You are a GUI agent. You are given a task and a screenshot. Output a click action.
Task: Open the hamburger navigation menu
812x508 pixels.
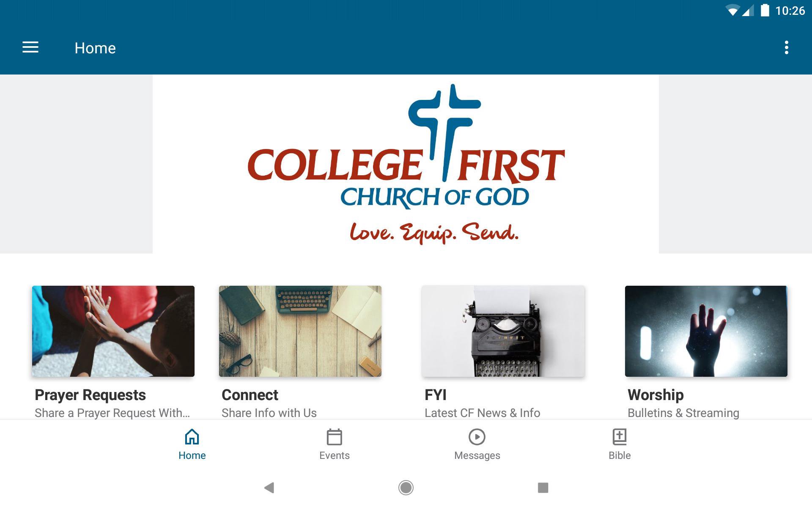pos(30,47)
